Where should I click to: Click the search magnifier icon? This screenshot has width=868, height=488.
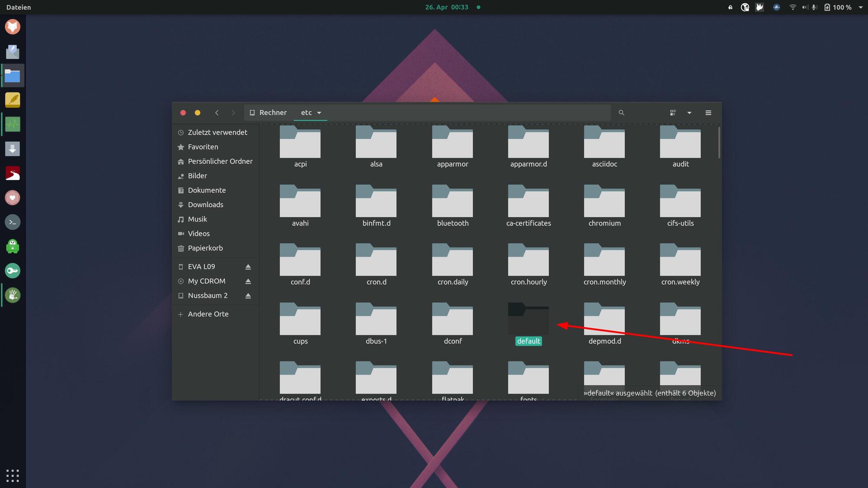click(x=621, y=113)
